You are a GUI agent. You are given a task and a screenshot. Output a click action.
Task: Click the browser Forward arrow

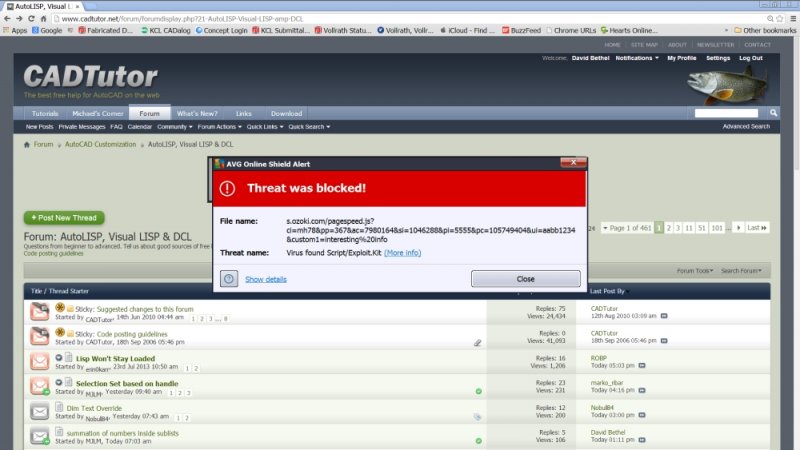click(19, 18)
